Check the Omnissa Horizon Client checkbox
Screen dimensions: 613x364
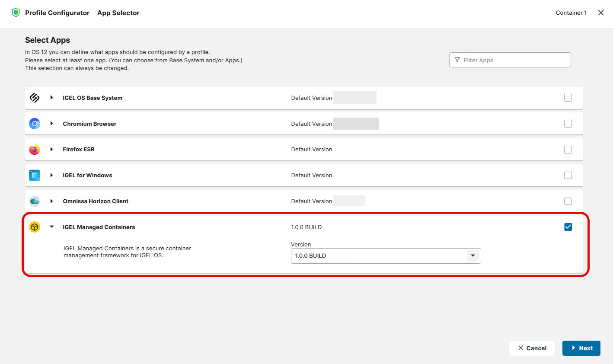click(x=568, y=201)
